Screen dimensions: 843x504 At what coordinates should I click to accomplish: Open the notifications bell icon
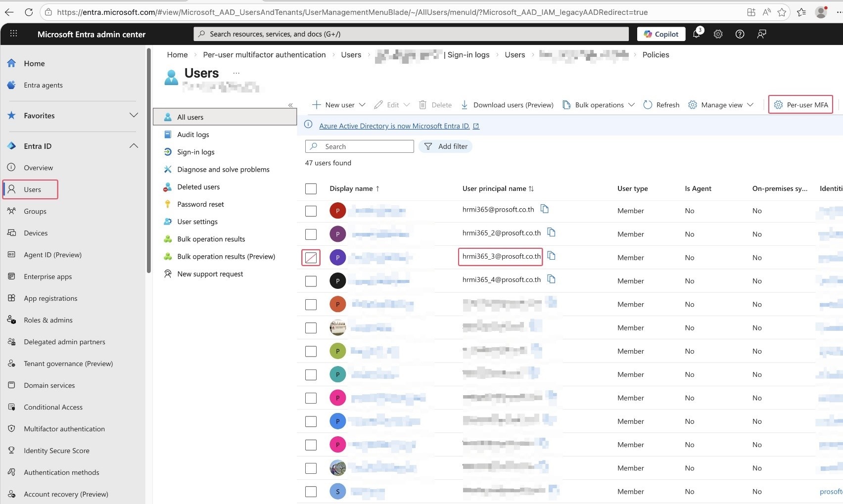697,34
